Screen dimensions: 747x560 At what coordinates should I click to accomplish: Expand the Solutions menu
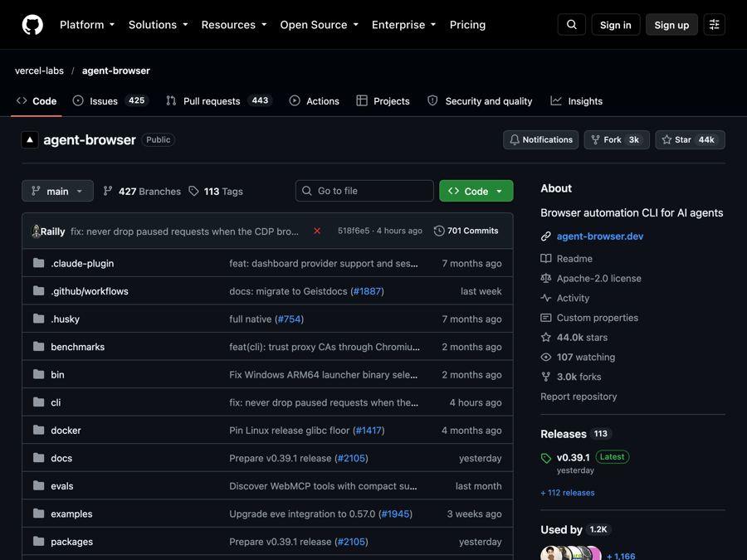click(159, 25)
